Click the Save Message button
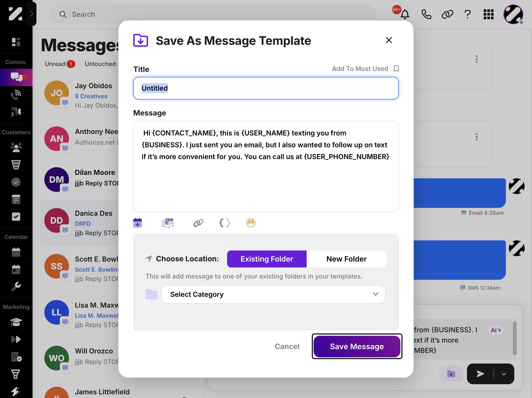Screen dimensions: 532x398 coord(357,346)
